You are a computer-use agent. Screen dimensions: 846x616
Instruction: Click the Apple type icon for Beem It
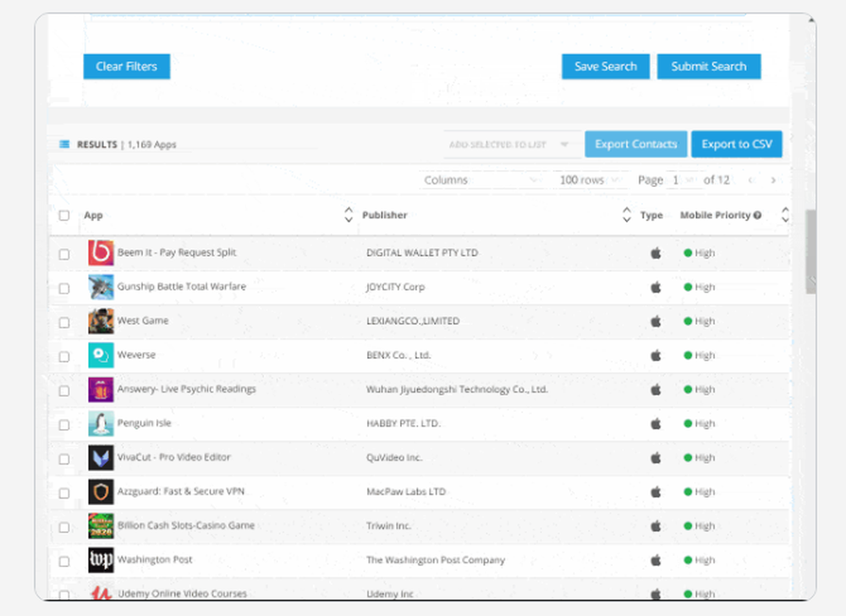click(x=656, y=252)
